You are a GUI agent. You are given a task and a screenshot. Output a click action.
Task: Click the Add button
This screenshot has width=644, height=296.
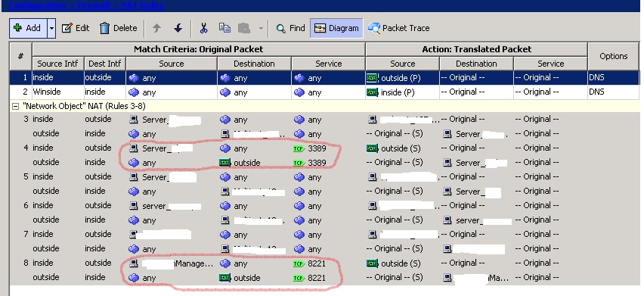point(28,28)
